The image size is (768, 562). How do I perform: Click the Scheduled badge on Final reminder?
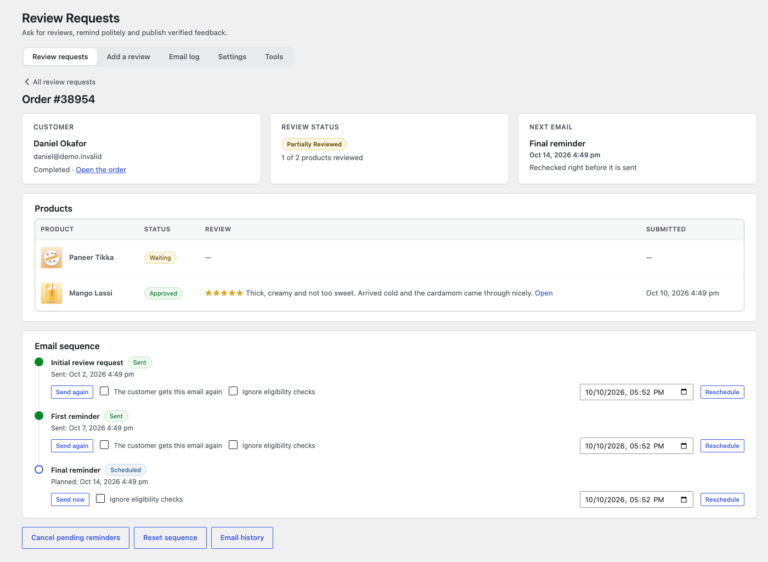125,470
